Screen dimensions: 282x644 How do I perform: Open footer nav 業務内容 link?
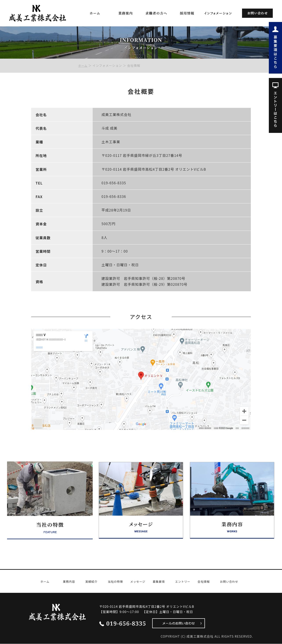click(69, 582)
